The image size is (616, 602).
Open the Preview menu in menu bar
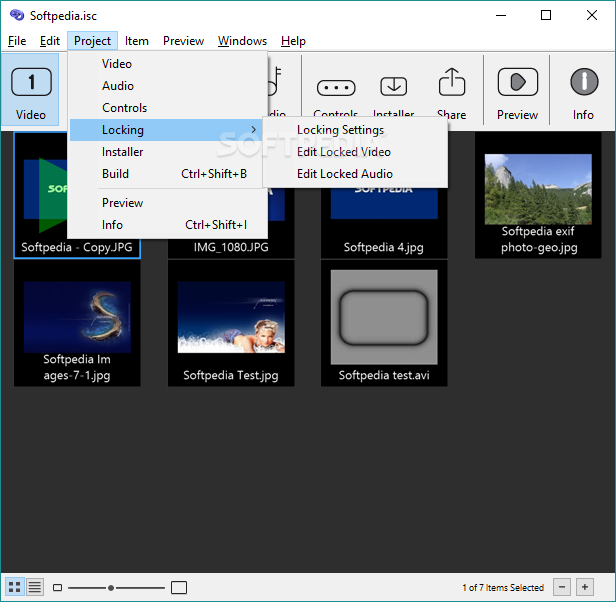click(x=183, y=41)
